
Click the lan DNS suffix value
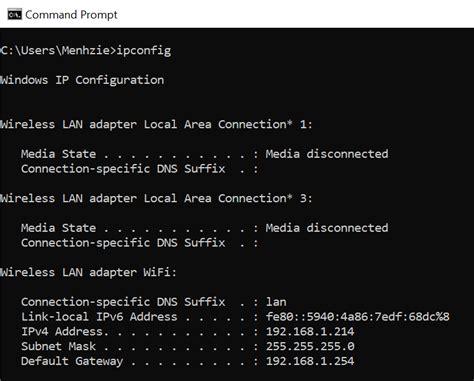click(276, 302)
